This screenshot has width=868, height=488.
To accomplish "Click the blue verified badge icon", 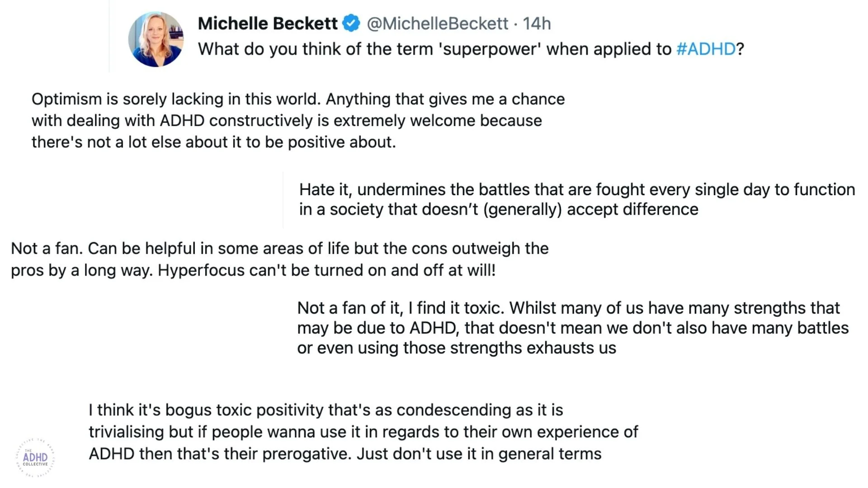I will click(x=351, y=23).
